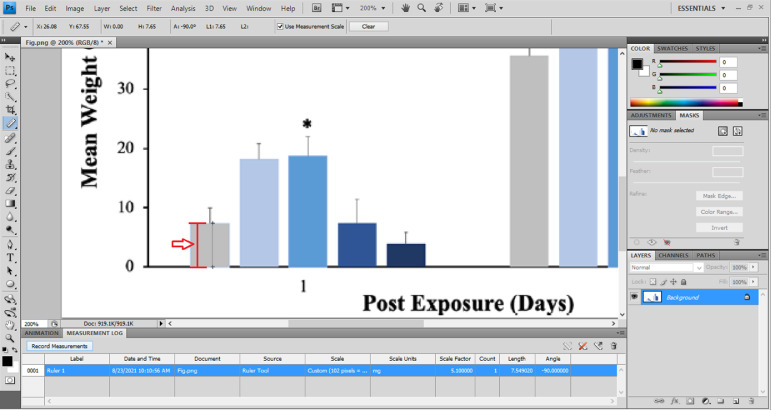771x410 pixels.
Task: Hide the Background layer with eye icon
Action: tap(636, 297)
